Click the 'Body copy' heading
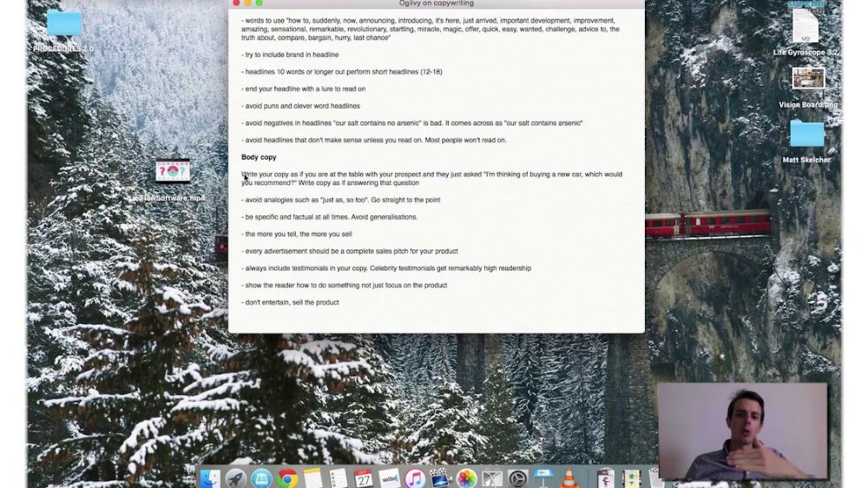The height and width of the screenshot is (488, 868). click(x=259, y=157)
